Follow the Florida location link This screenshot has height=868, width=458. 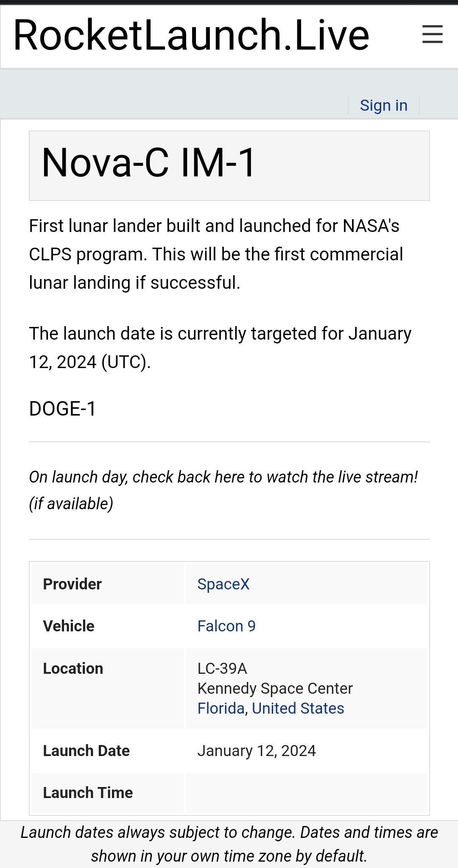pyautogui.click(x=221, y=708)
